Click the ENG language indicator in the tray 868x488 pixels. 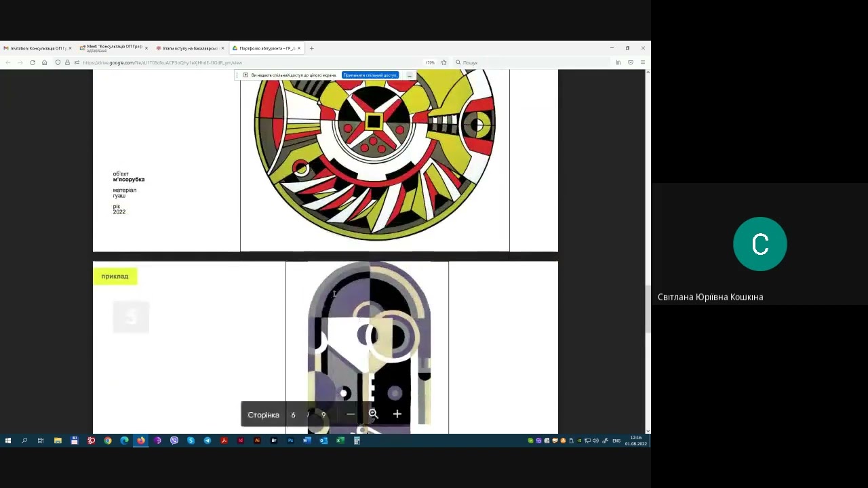pos(616,441)
